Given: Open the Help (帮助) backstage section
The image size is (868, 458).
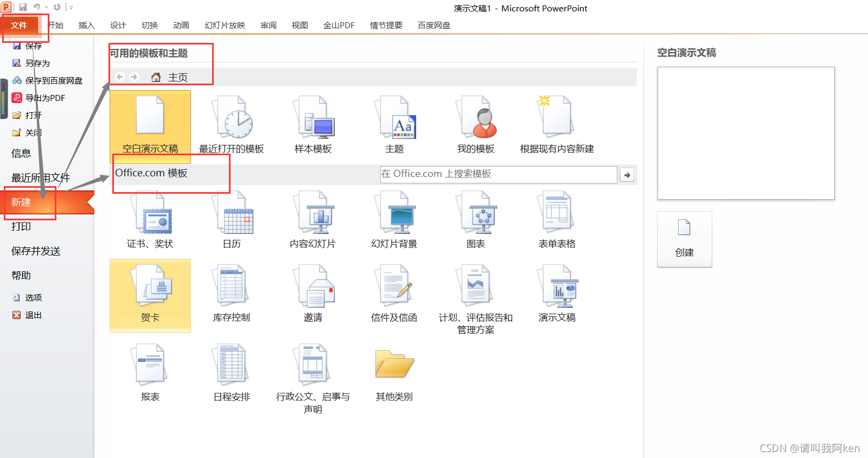Looking at the screenshot, I should pyautogui.click(x=22, y=275).
